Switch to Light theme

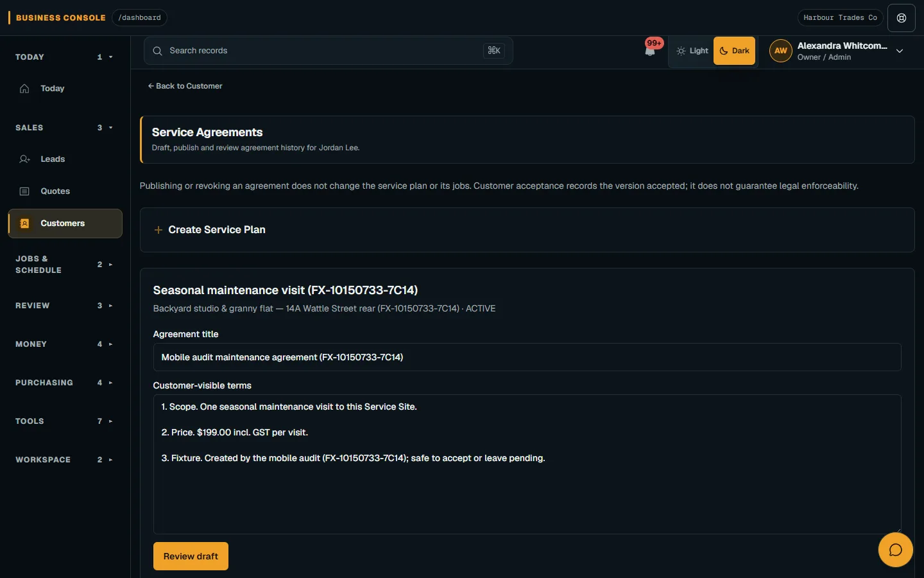point(692,51)
